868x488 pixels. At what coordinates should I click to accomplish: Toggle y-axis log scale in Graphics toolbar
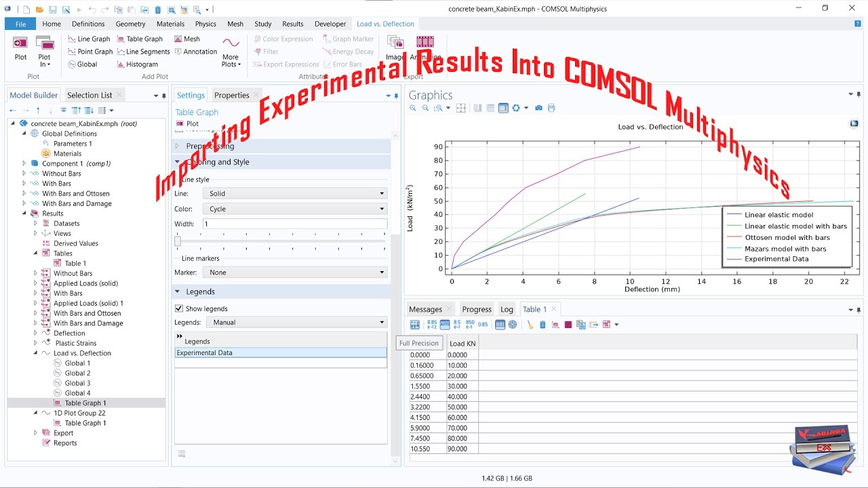pyautogui.click(x=490, y=108)
